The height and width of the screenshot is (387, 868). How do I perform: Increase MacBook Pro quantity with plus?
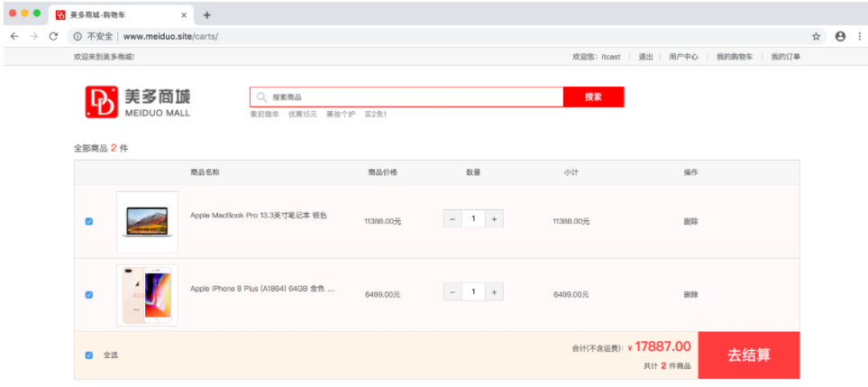[x=494, y=218]
